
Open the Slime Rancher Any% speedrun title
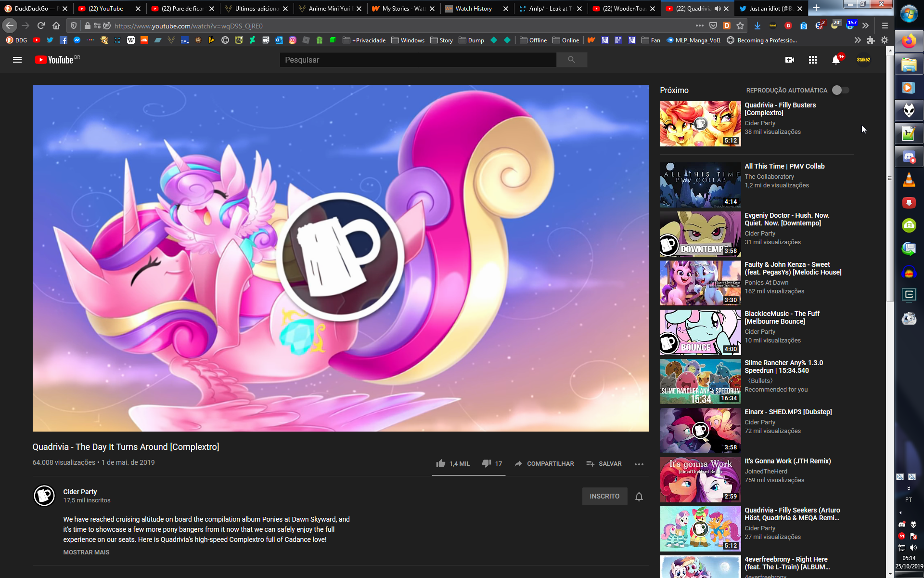(783, 367)
